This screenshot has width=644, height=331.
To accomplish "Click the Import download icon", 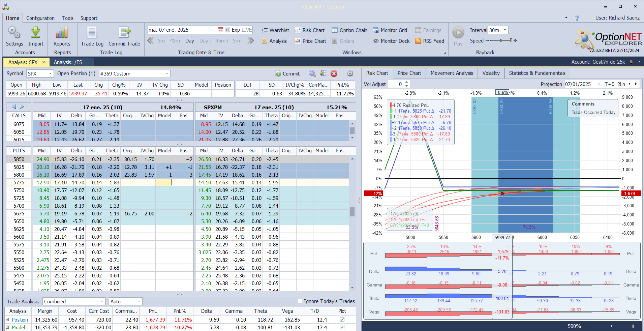I will [36, 33].
